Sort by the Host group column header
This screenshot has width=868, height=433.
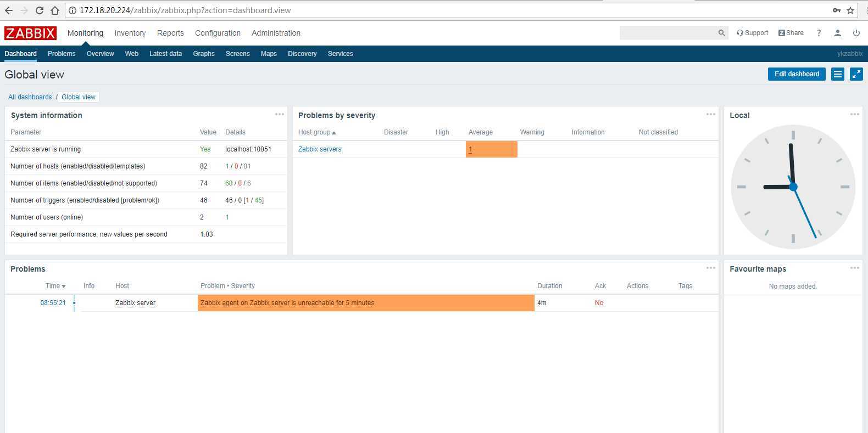[317, 132]
